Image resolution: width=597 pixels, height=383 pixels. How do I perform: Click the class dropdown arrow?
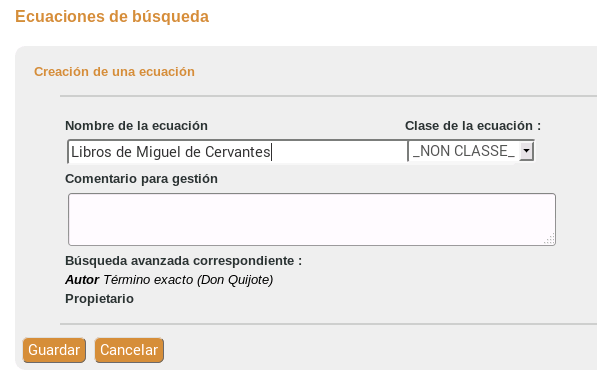coord(526,151)
